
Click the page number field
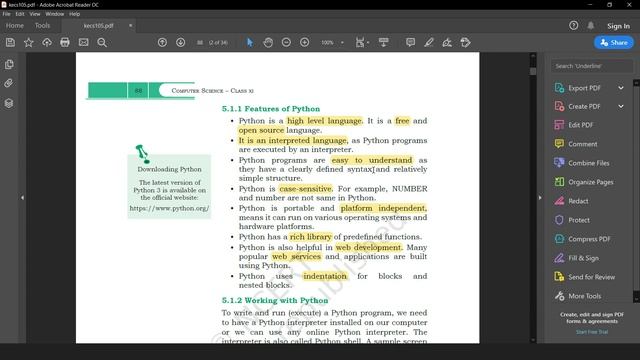(x=200, y=42)
